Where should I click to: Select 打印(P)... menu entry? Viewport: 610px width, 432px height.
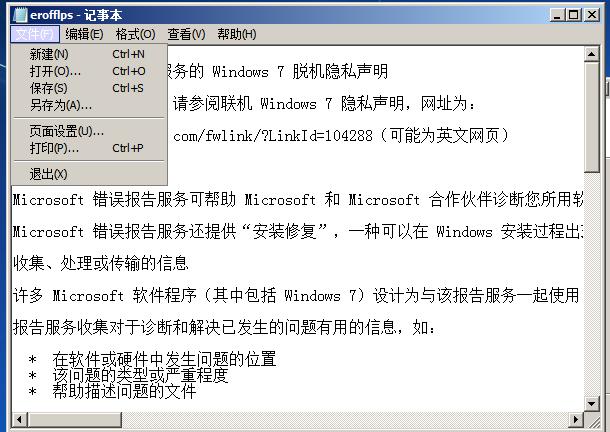[89, 148]
